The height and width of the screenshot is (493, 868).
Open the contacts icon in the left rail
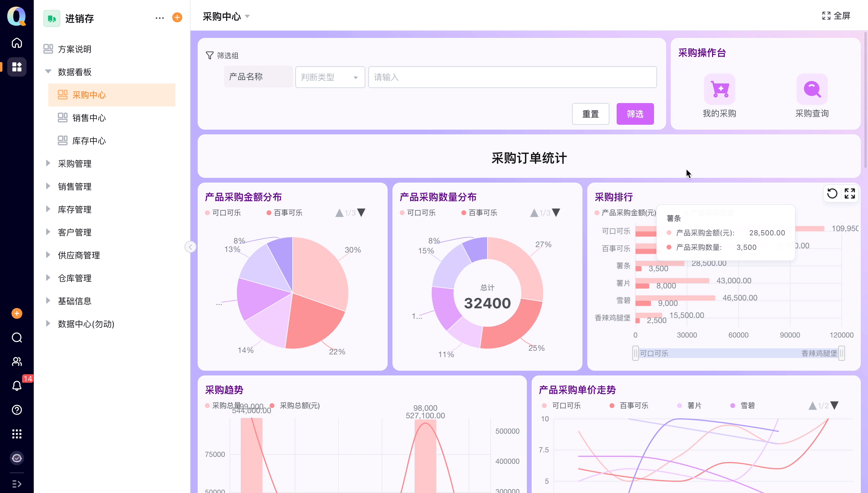(x=17, y=362)
